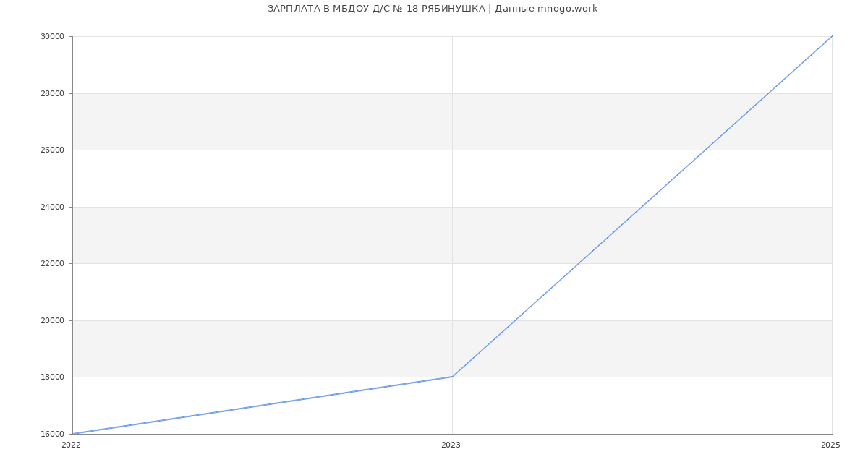The image size is (868, 470).
Task: Click the 28000 y-axis label
Action: [52, 93]
